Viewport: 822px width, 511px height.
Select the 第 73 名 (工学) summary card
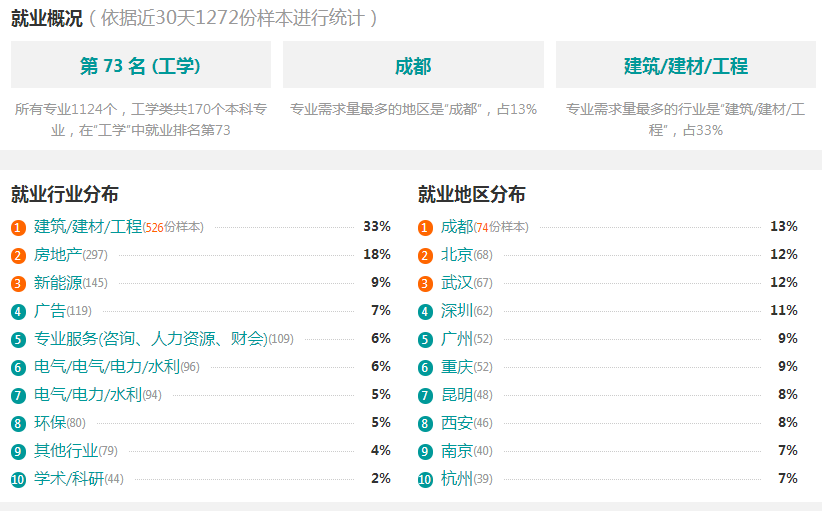point(140,64)
